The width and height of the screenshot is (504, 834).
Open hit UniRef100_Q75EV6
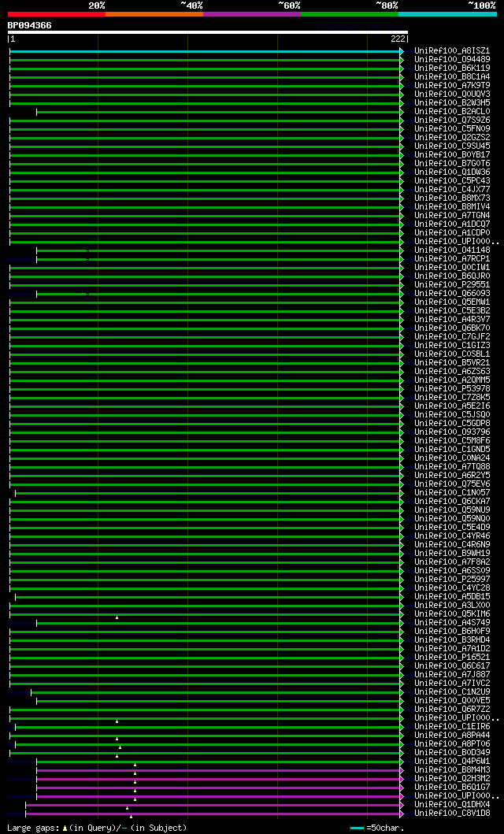click(453, 484)
